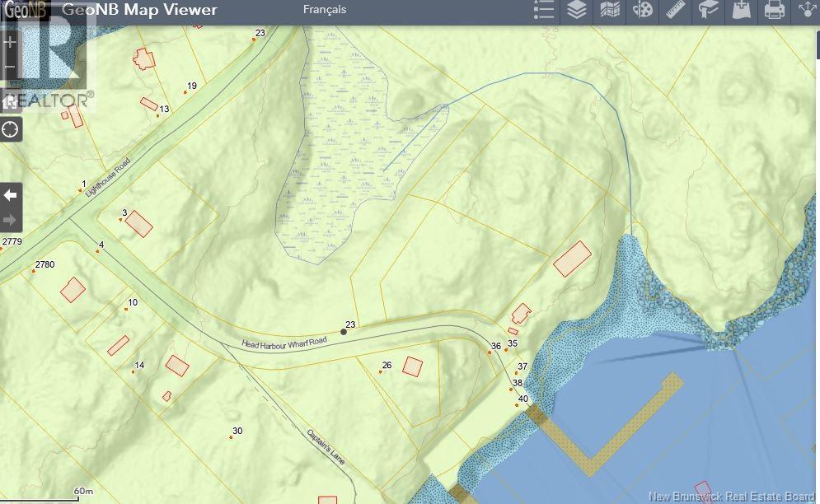Go to next map extent arrow
The width and height of the screenshot is (820, 504).
10,219
